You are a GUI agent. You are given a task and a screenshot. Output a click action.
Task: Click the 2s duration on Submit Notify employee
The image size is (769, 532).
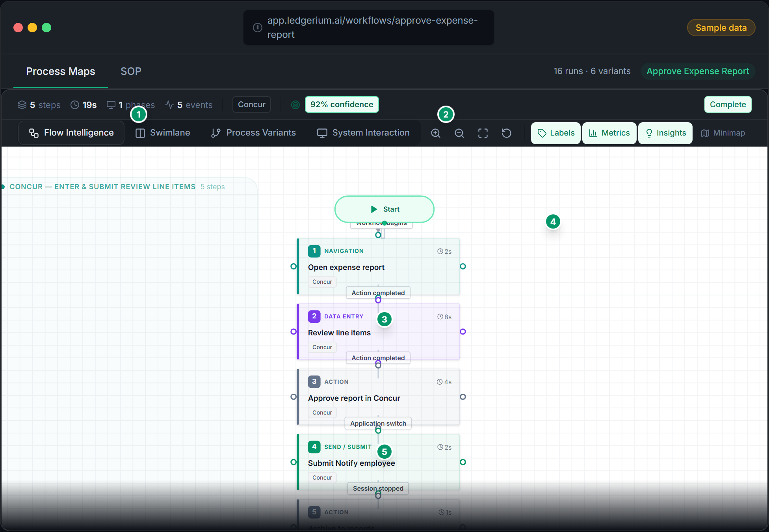(x=444, y=447)
